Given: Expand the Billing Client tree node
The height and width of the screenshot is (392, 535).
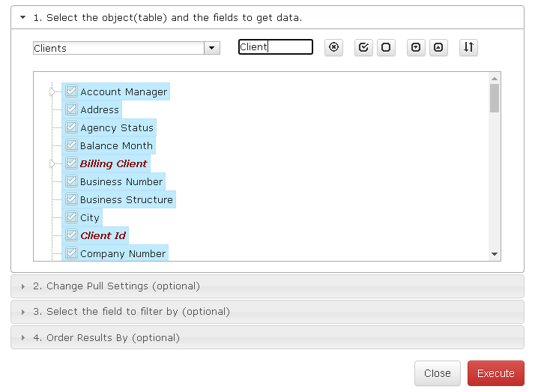Looking at the screenshot, I should click(52, 163).
